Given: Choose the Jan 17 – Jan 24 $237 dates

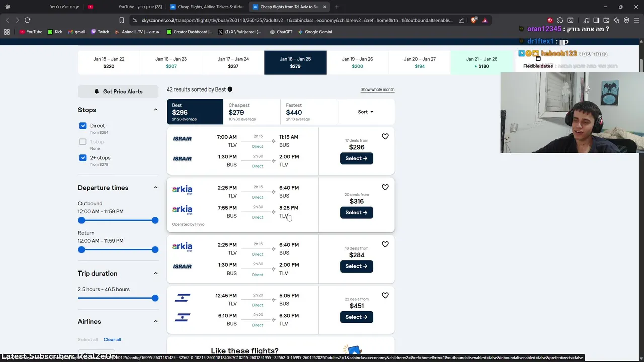Looking at the screenshot, I should pyautogui.click(x=233, y=62).
